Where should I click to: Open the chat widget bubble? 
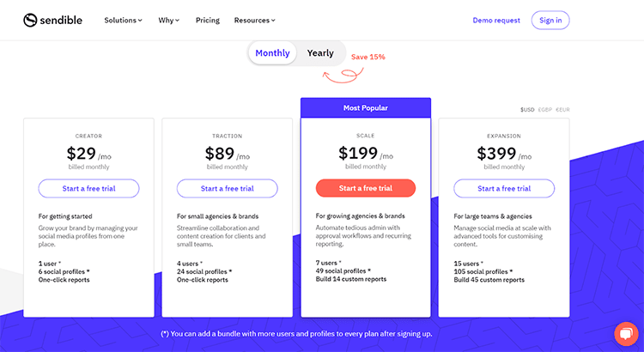[626, 333]
